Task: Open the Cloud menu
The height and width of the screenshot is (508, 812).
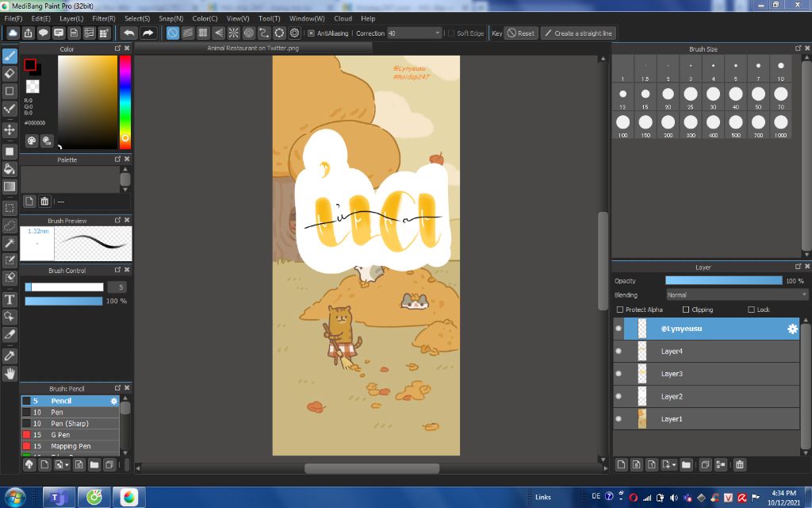Action: 343,18
